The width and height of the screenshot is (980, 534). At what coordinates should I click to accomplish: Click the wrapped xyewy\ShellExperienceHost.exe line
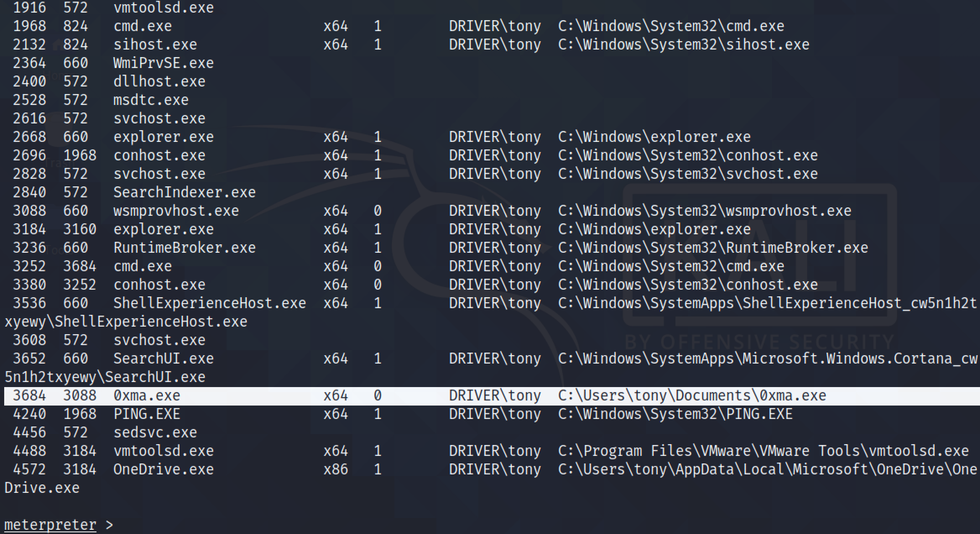(x=126, y=322)
